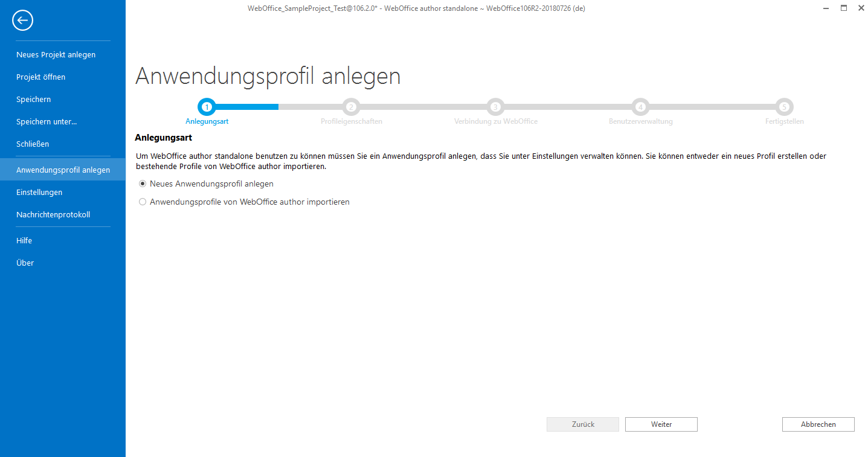Show the Über page
The width and height of the screenshot is (868, 457).
[x=63, y=263]
